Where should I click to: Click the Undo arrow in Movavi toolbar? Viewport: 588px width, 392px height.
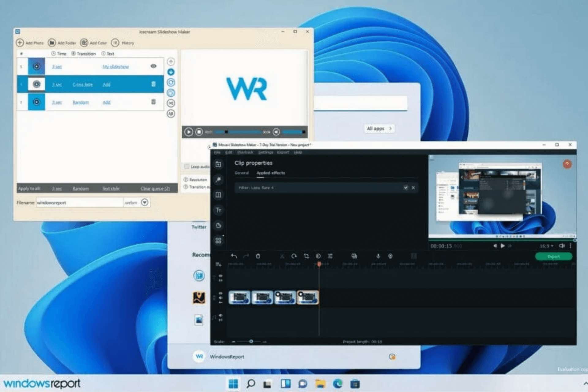click(x=234, y=256)
